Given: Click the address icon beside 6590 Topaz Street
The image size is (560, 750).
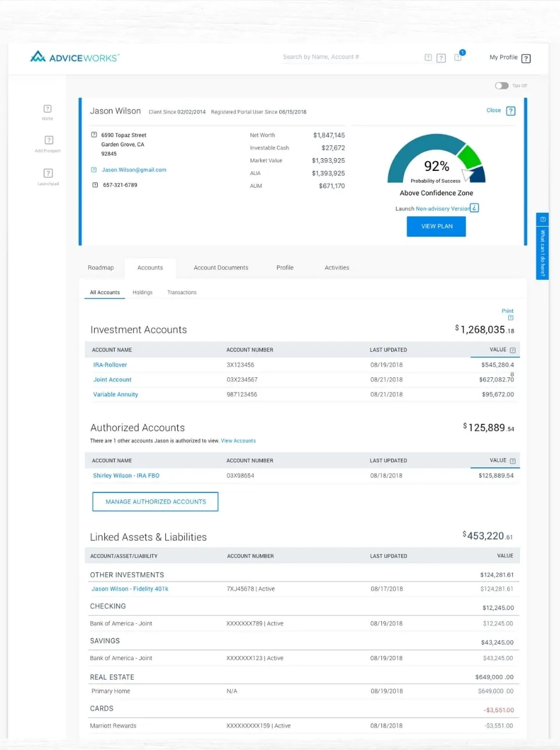Looking at the screenshot, I should point(94,135).
